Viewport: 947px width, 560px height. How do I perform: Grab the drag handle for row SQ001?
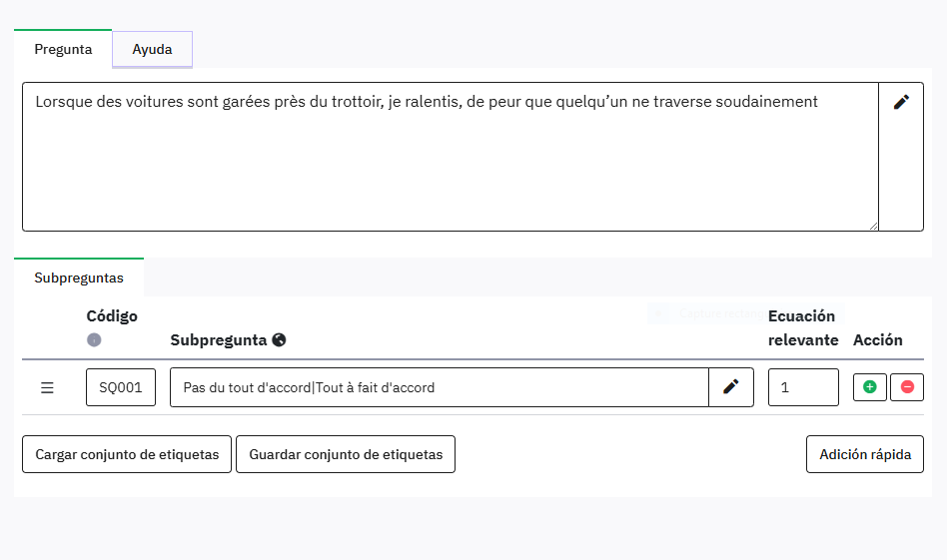tap(47, 387)
